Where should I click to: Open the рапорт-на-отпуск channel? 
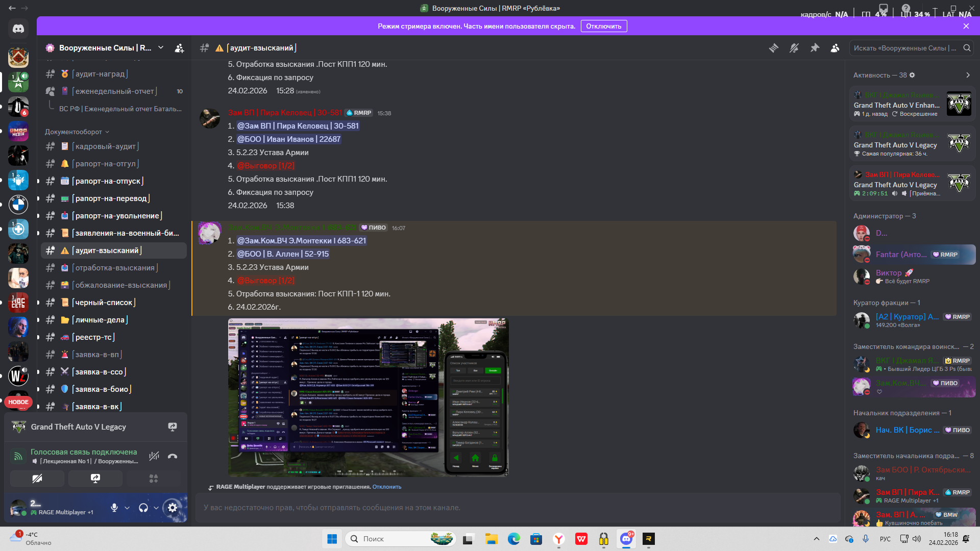[108, 181]
